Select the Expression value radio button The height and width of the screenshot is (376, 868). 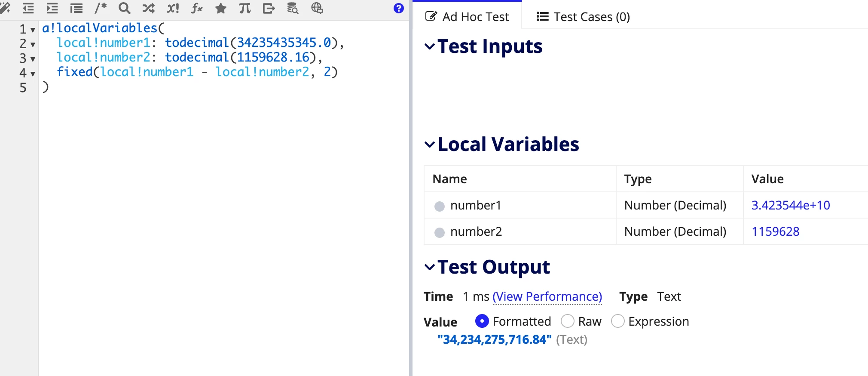pyautogui.click(x=618, y=321)
